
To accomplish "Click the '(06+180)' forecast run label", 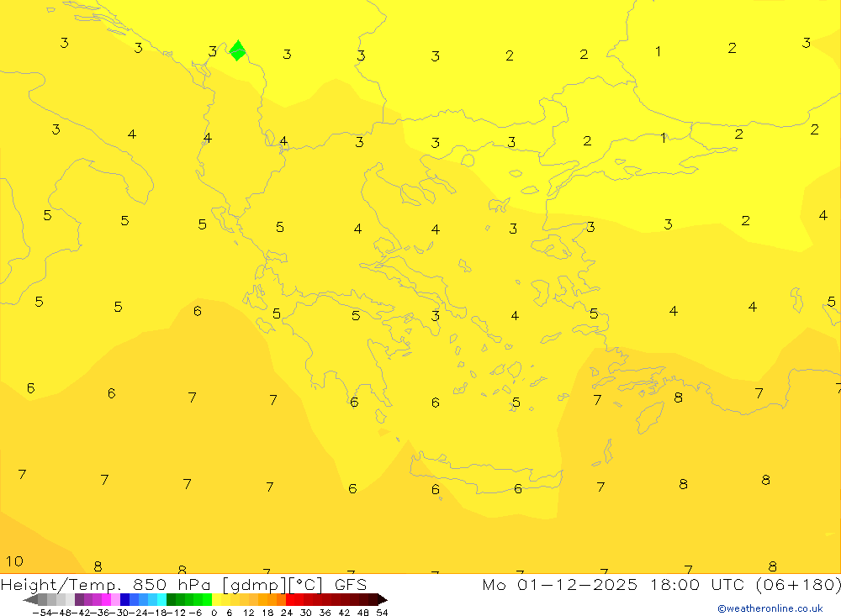I will click(798, 584).
